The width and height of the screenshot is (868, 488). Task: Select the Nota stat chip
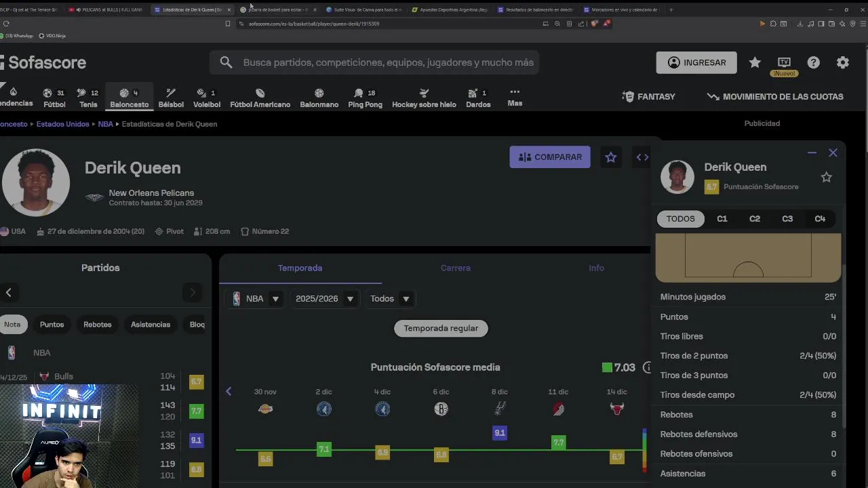[12, 325]
